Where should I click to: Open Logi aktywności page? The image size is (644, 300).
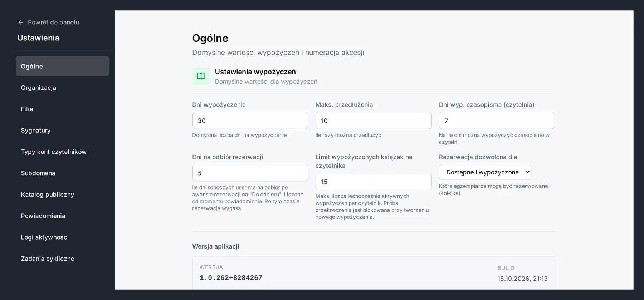(63, 237)
